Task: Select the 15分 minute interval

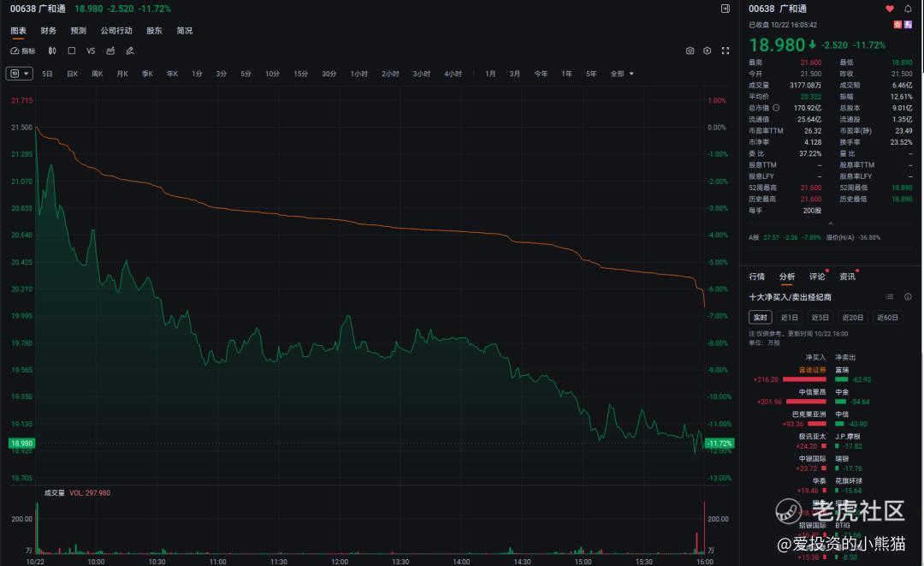Action: pyautogui.click(x=300, y=74)
